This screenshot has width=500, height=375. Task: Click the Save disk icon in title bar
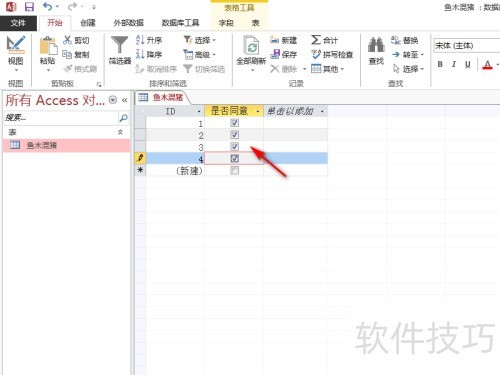click(x=29, y=7)
